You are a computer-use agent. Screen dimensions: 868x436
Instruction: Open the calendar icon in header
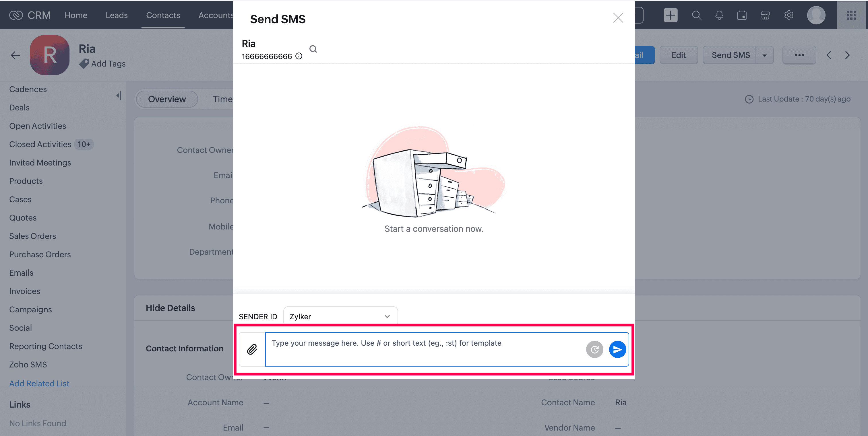pos(742,15)
